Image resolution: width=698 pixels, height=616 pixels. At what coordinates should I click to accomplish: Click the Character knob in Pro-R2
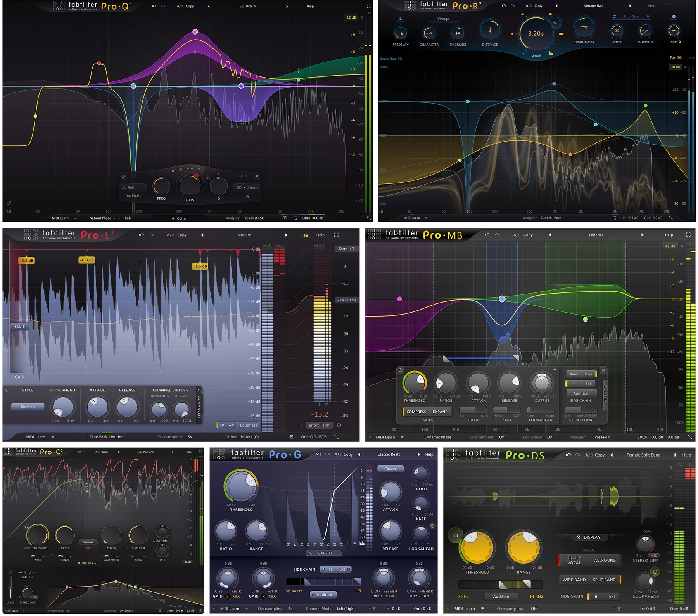[x=429, y=33]
